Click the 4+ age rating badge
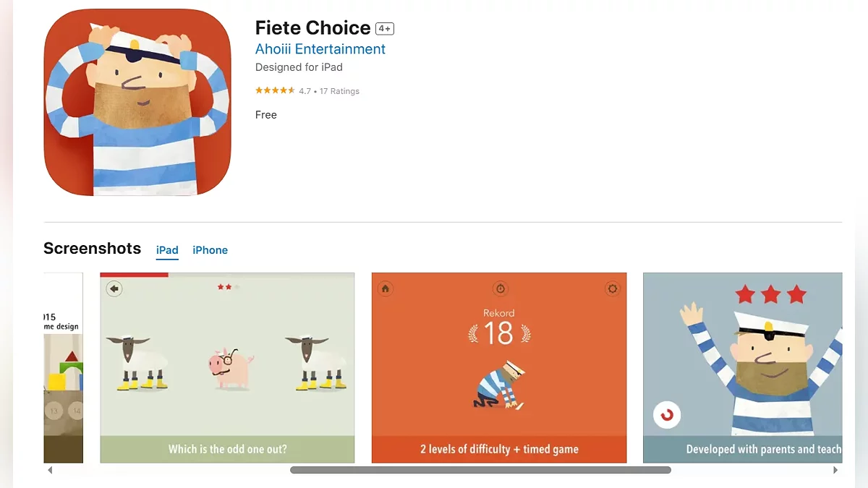The width and height of the screenshot is (868, 488). [x=385, y=29]
